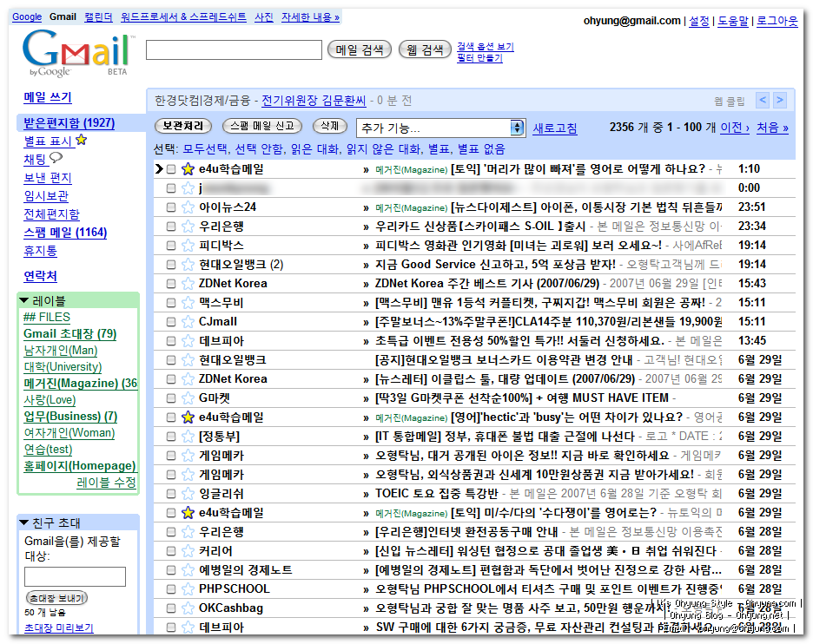Star the 맥스무비 message
Viewport: 813px width, 644px height.
coord(188,303)
